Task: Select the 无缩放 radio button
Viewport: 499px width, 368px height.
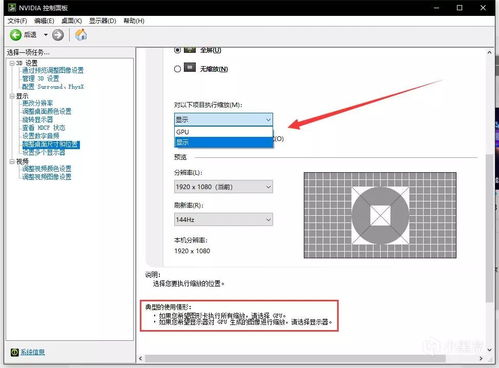Action: (177, 69)
